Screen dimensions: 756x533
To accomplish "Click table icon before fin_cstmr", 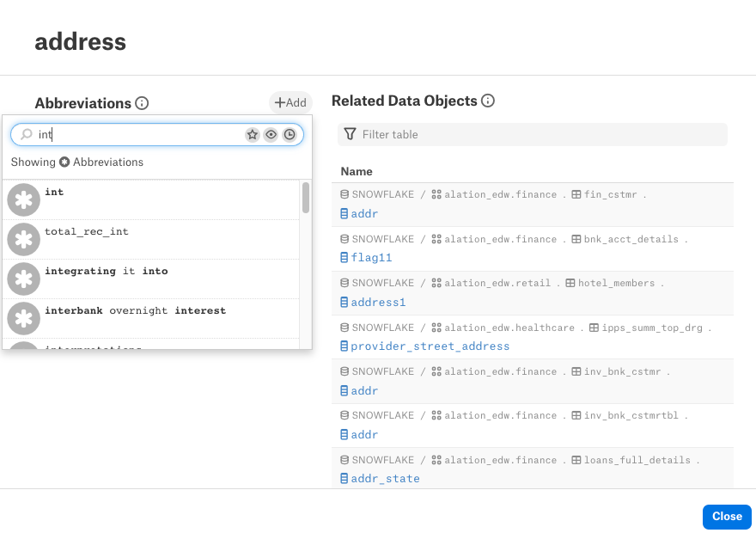I will pos(576,194).
